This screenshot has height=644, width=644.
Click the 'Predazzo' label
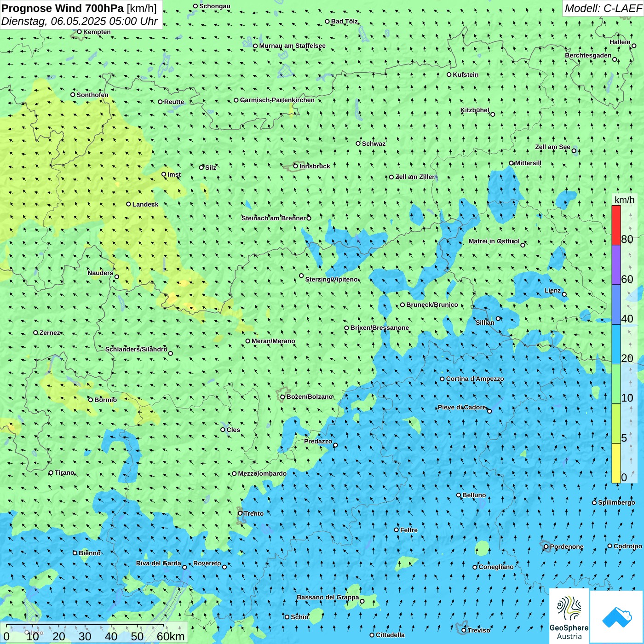[x=318, y=441]
